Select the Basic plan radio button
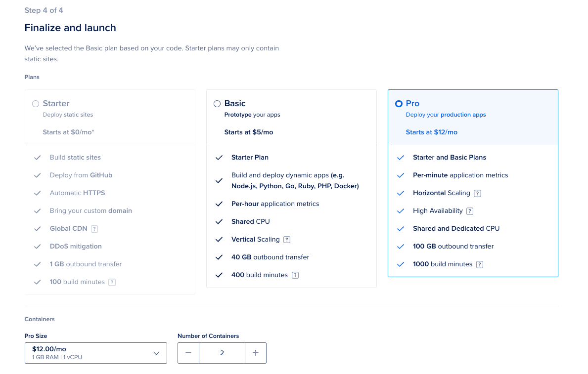This screenshot has height=374, width=588. (x=217, y=103)
